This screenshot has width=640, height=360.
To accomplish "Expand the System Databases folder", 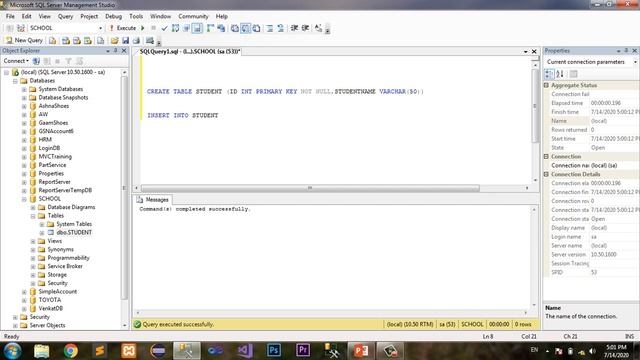I will (24, 89).
